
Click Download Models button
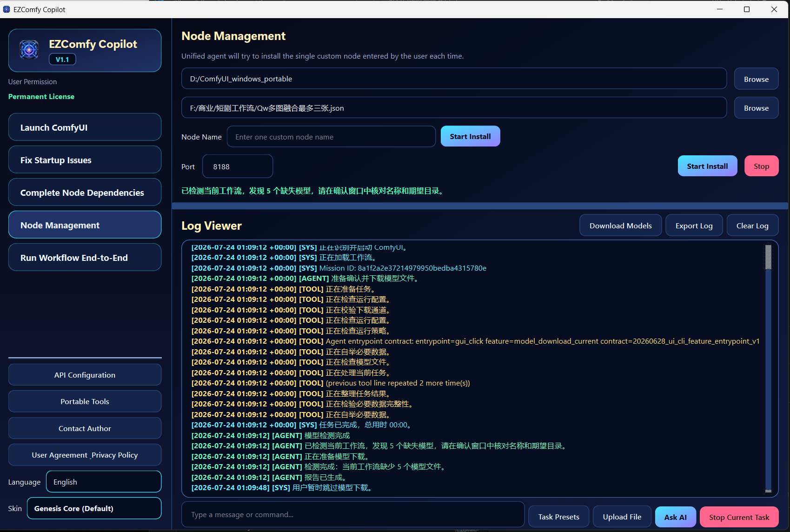(620, 226)
